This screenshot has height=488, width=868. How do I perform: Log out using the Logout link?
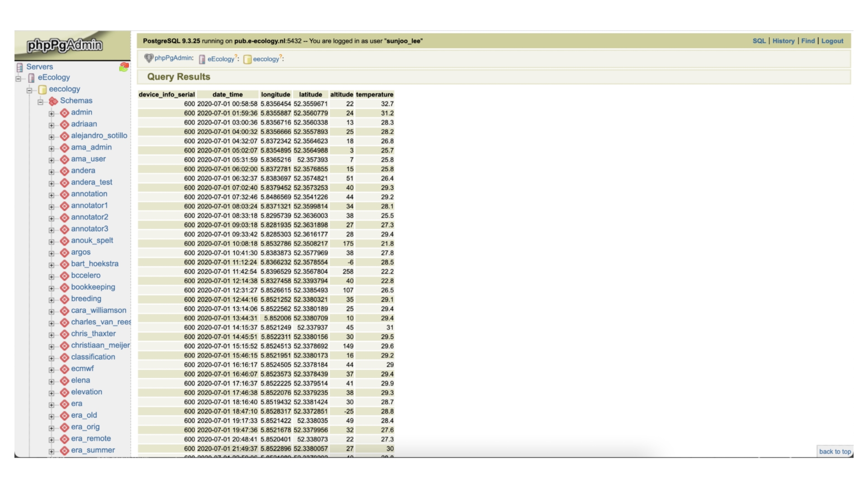pos(832,41)
